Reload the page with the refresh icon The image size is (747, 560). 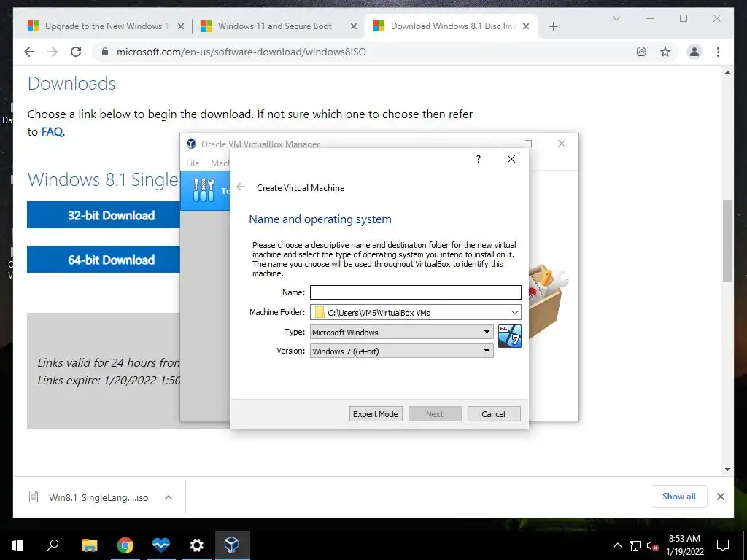pos(76,52)
